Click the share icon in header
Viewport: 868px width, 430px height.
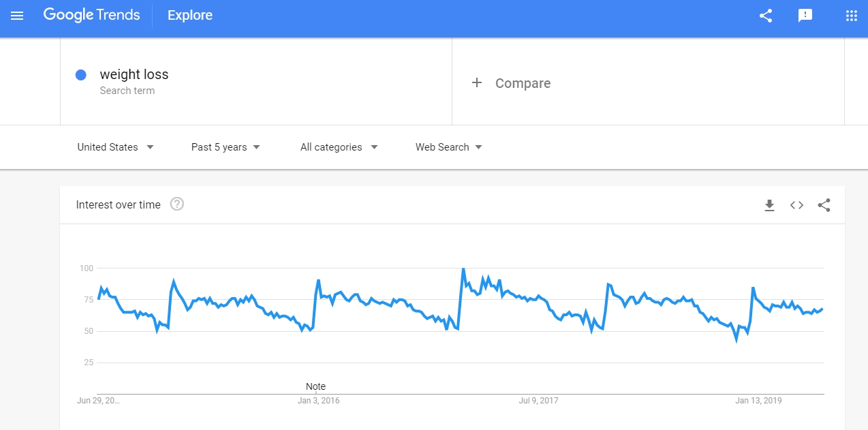coord(766,16)
